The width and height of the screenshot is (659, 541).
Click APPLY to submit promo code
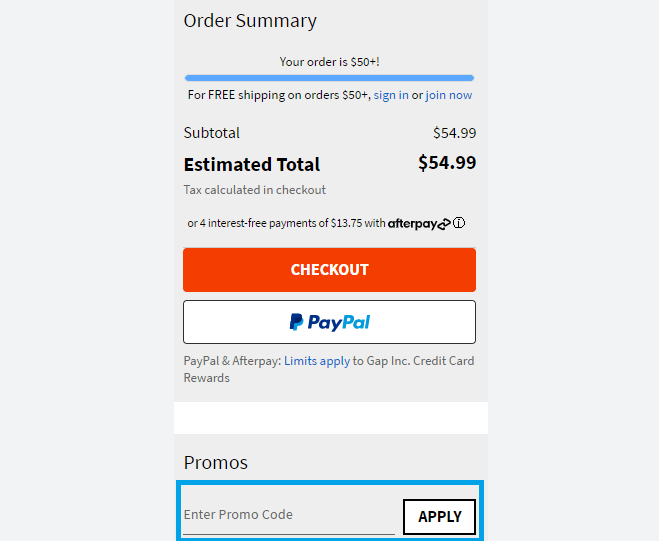(x=439, y=516)
